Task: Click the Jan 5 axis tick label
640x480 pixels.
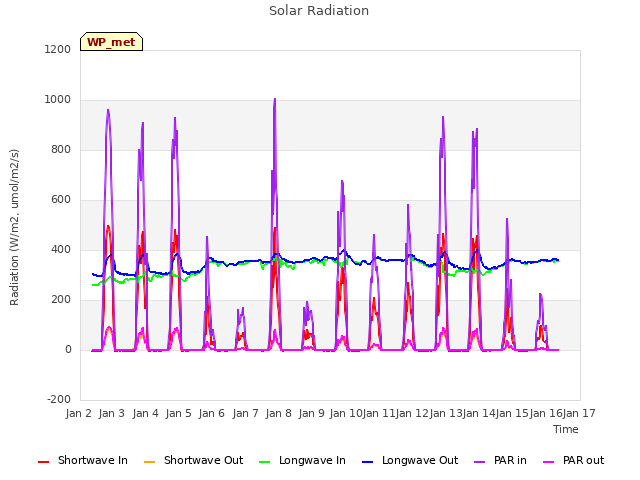Action: (179, 413)
